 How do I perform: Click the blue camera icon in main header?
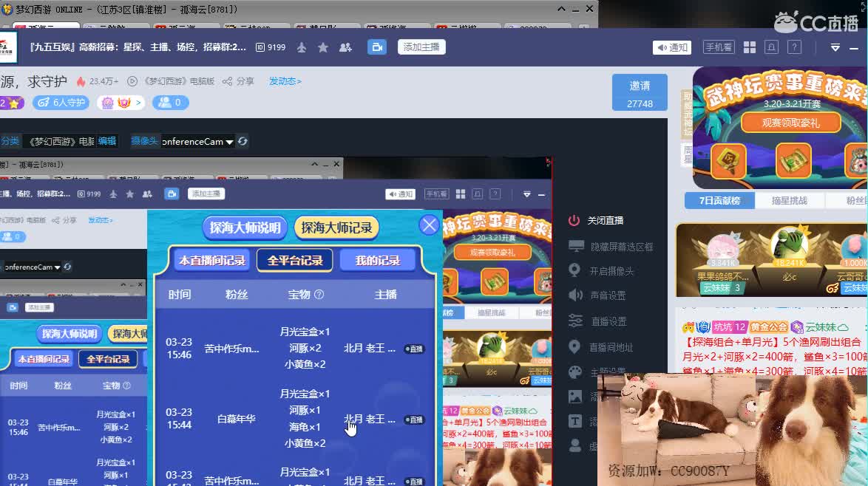[x=377, y=47]
